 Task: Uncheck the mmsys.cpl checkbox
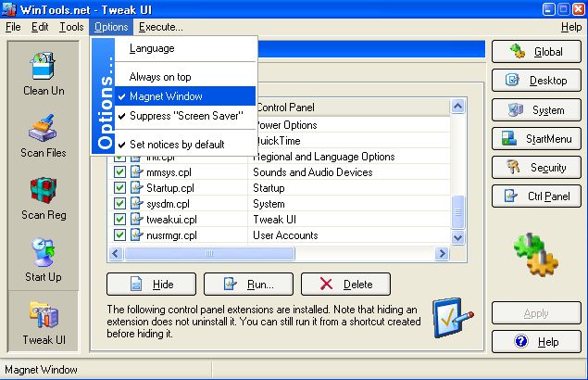119,172
